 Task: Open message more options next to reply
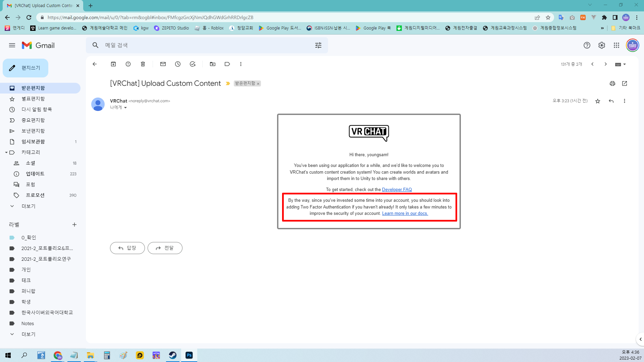pyautogui.click(x=625, y=101)
